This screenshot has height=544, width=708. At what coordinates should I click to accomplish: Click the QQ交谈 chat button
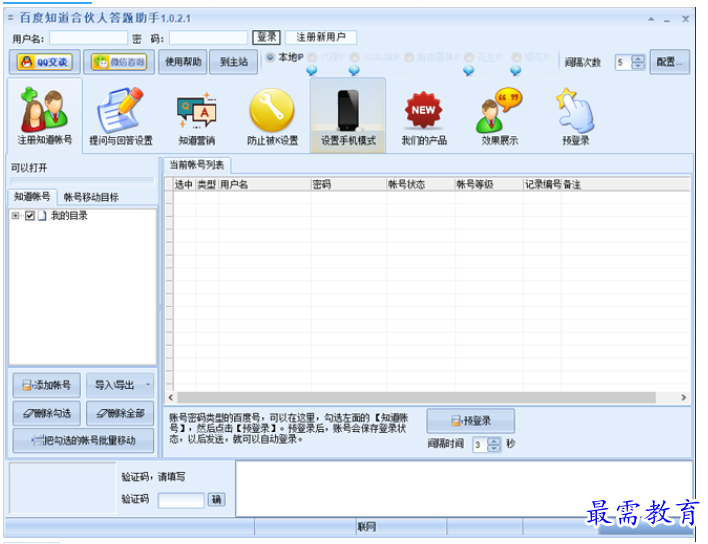(x=45, y=62)
